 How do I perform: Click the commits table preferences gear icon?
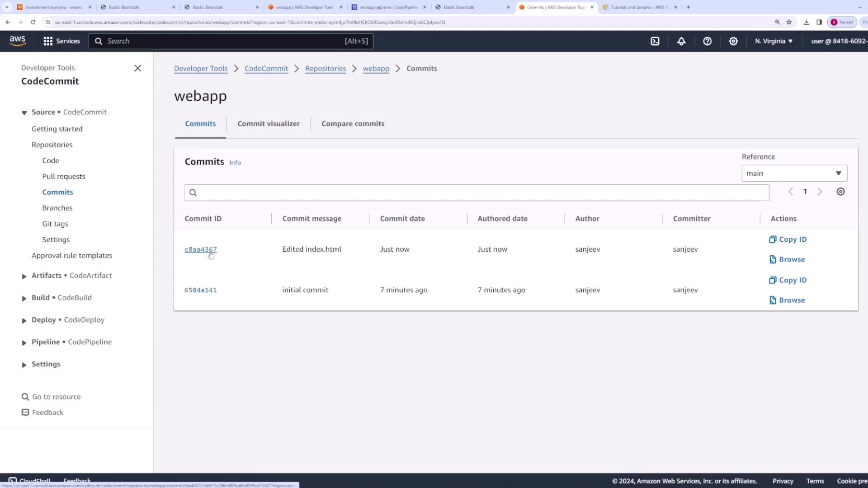click(840, 192)
